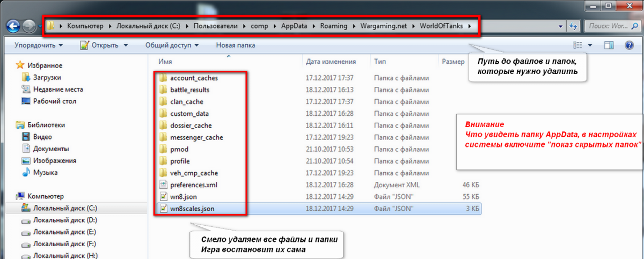644x259 pixels.
Task: Select the account_caches folder icon
Action: 164,78
